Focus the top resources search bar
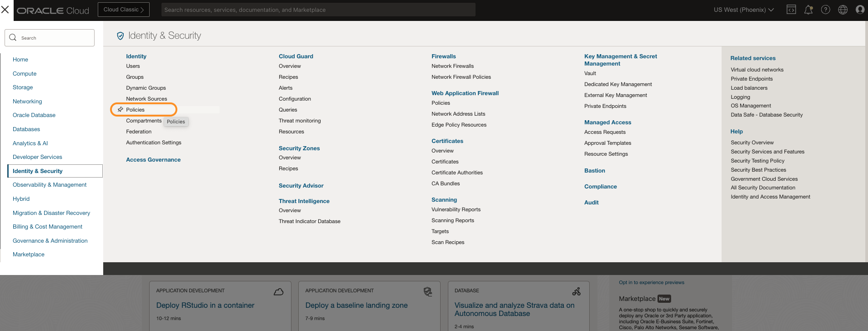This screenshot has height=331, width=868. click(x=318, y=10)
